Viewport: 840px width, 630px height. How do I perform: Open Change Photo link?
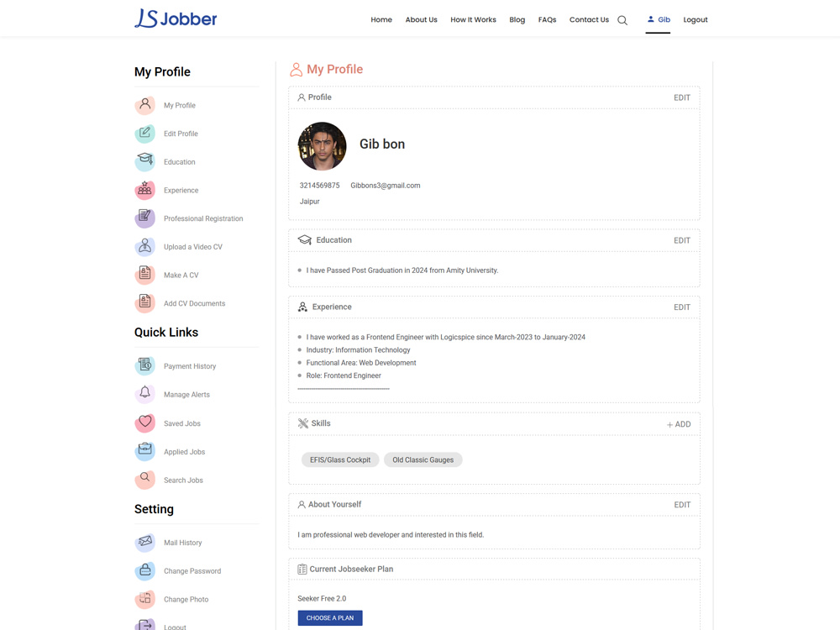point(186,600)
